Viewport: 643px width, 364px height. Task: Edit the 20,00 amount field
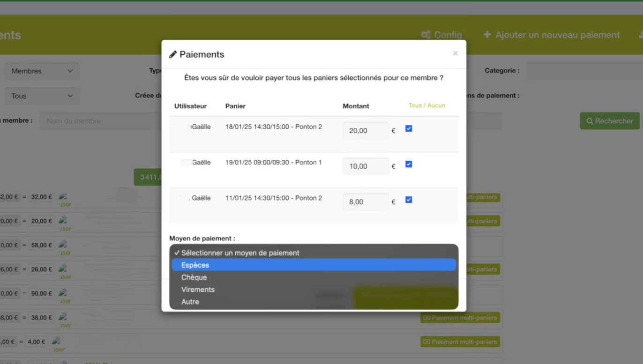point(366,131)
